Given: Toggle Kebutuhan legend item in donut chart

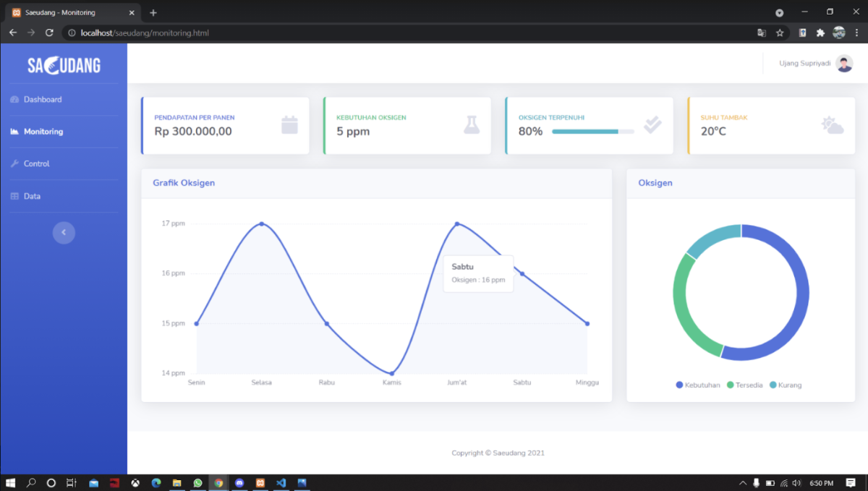Looking at the screenshot, I should 698,385.
